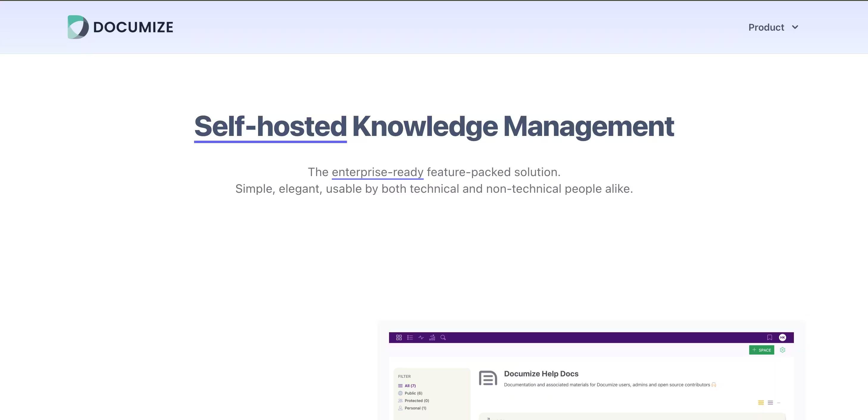868x420 pixels.
Task: Open the HK user avatar
Action: pyautogui.click(x=782, y=338)
